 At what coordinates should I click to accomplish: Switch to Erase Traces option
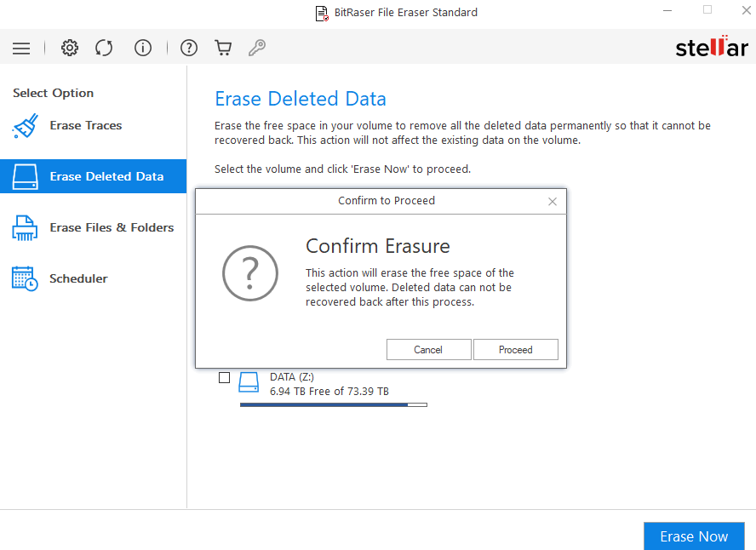85,125
